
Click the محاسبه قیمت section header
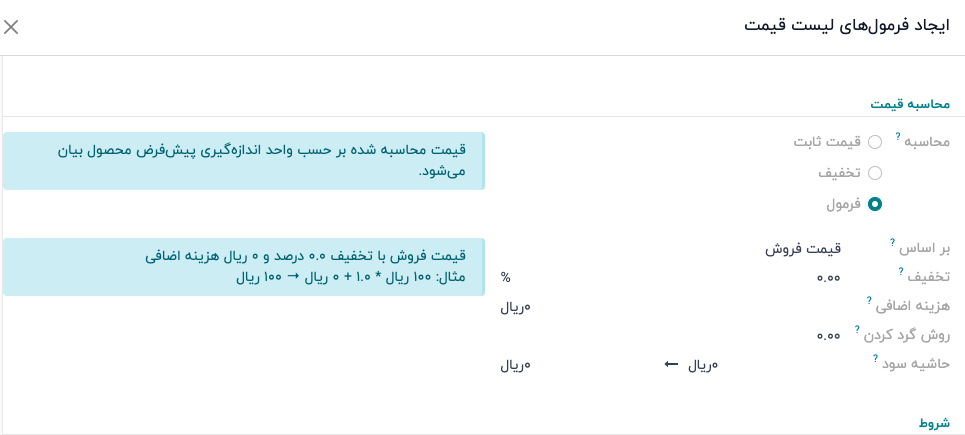[x=910, y=104]
